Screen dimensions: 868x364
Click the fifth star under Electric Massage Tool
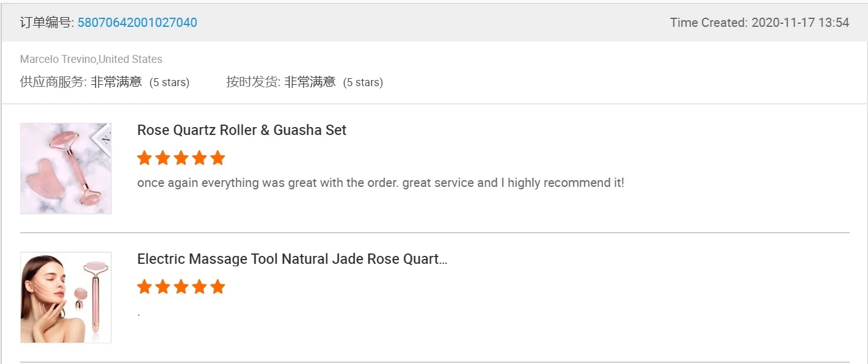point(217,287)
